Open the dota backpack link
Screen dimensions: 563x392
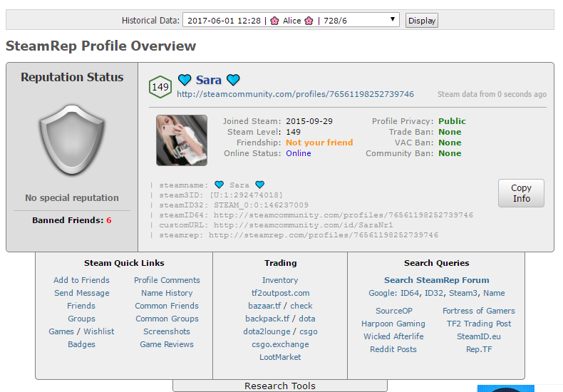307,319
